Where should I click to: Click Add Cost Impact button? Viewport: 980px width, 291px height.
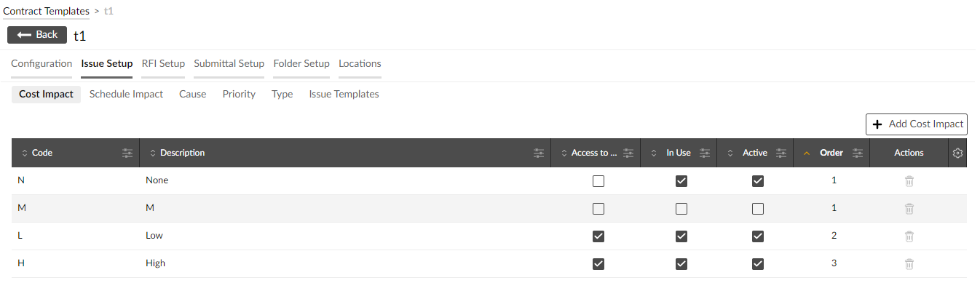917,124
